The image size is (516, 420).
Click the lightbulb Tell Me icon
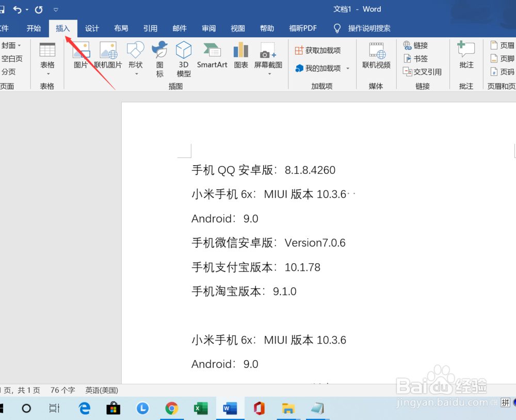337,28
